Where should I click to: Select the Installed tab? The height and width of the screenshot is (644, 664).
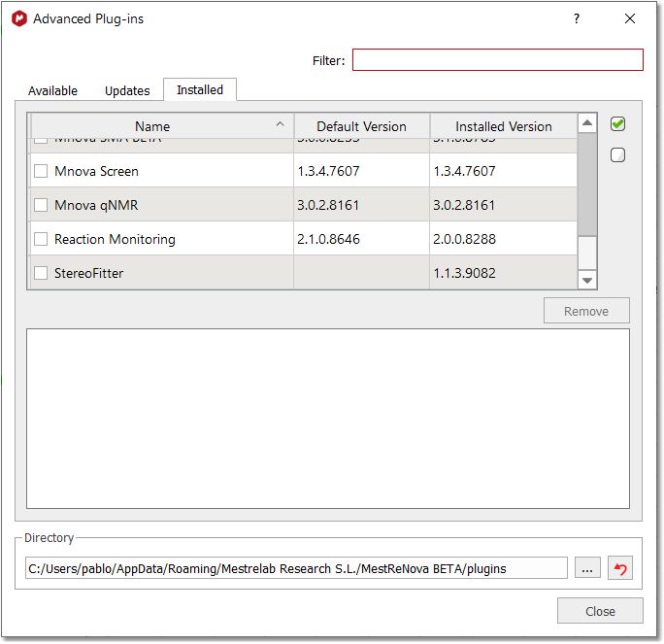click(200, 89)
